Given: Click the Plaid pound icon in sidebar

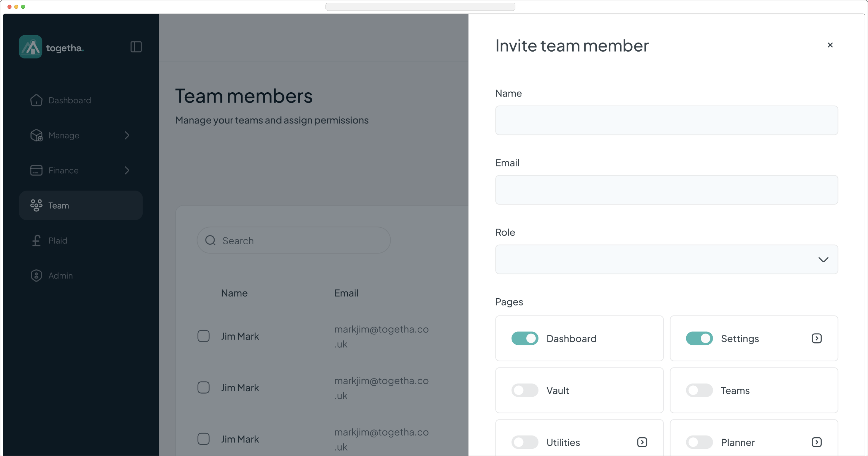Looking at the screenshot, I should click(36, 240).
